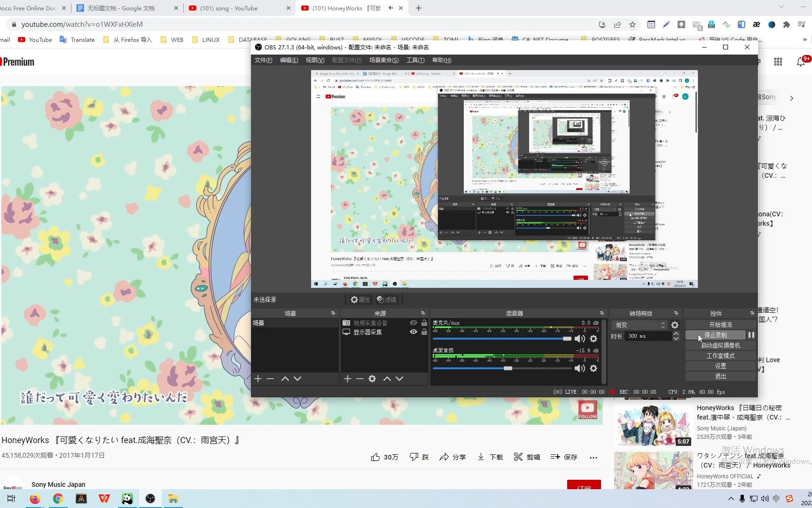
Task: Click the 停止录制 button
Action: (x=715, y=335)
